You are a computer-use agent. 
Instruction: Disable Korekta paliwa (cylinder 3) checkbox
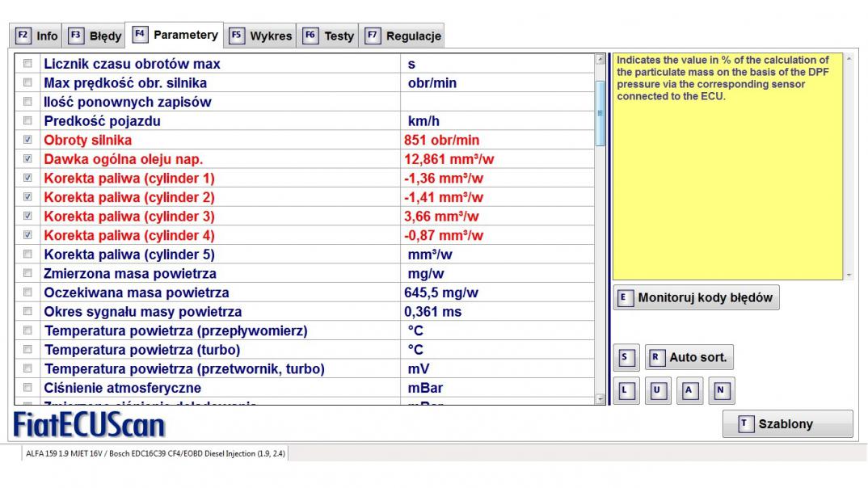coord(28,217)
